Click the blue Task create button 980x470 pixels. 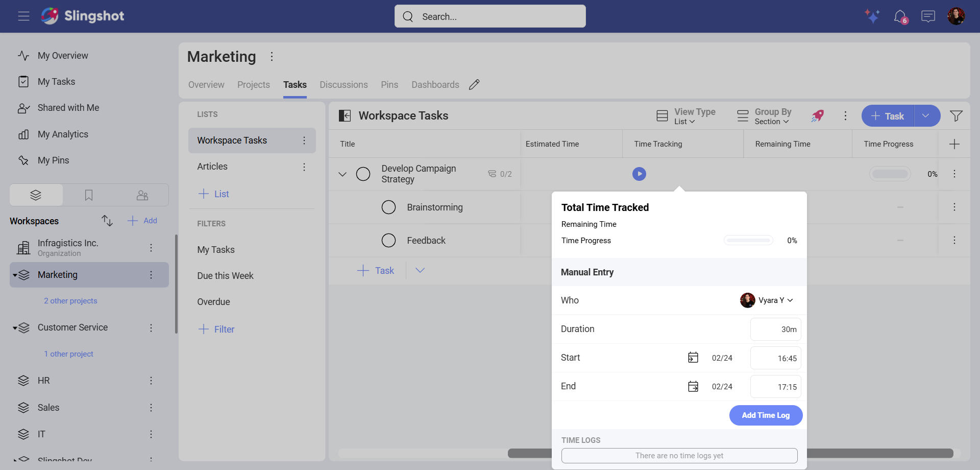888,116
